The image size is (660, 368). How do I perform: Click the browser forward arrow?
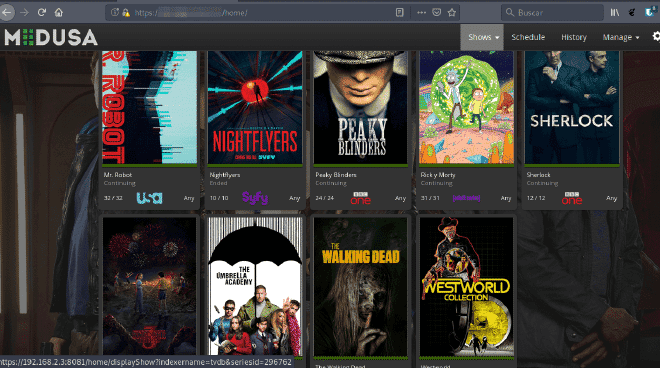coord(24,13)
